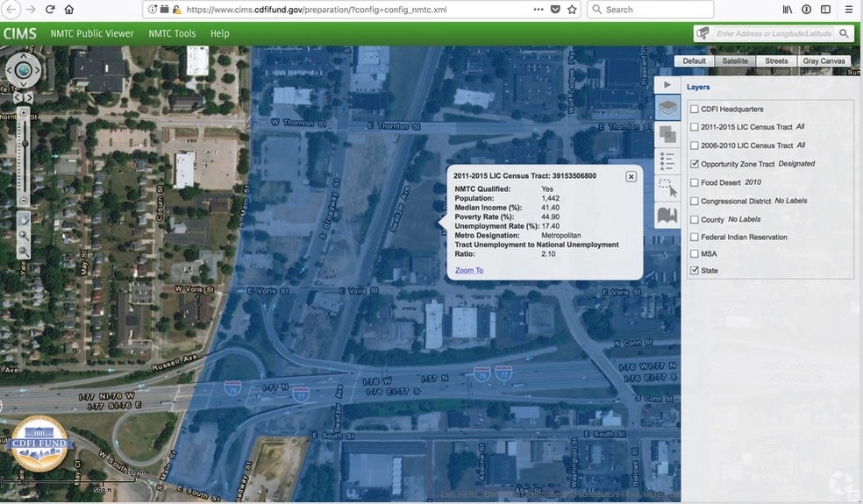Image resolution: width=863 pixels, height=504 pixels.
Task: Click the zoom-in plus button above slider
Action: coord(24,113)
